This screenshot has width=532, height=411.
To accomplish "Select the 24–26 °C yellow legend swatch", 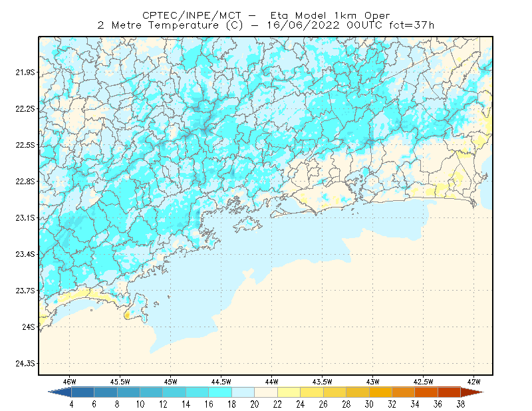I will click(x=312, y=392).
